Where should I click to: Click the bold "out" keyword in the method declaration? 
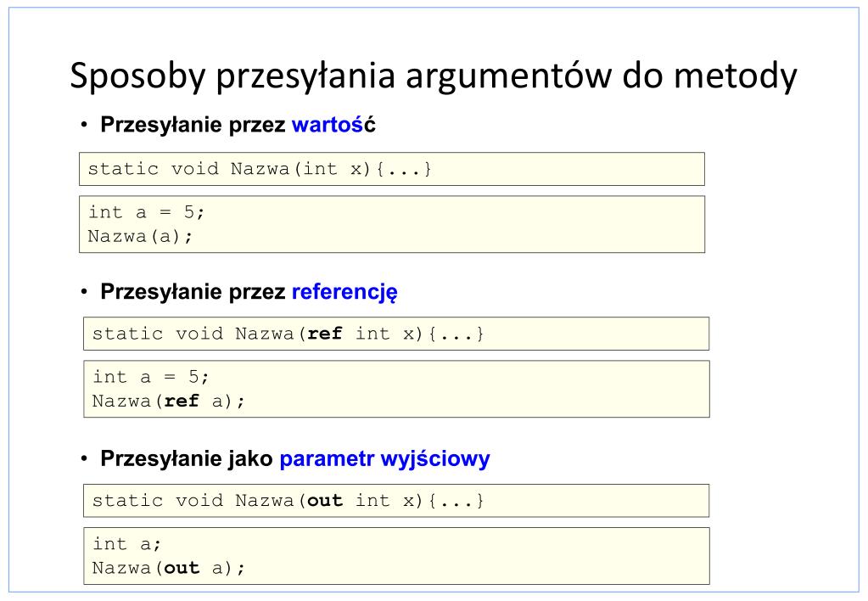tap(325, 501)
